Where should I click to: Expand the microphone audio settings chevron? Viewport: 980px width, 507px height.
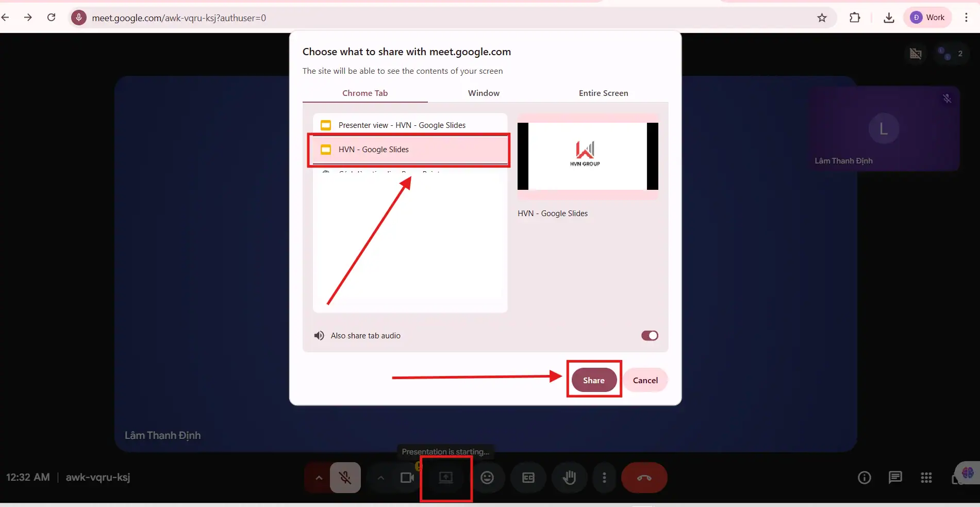[319, 478]
